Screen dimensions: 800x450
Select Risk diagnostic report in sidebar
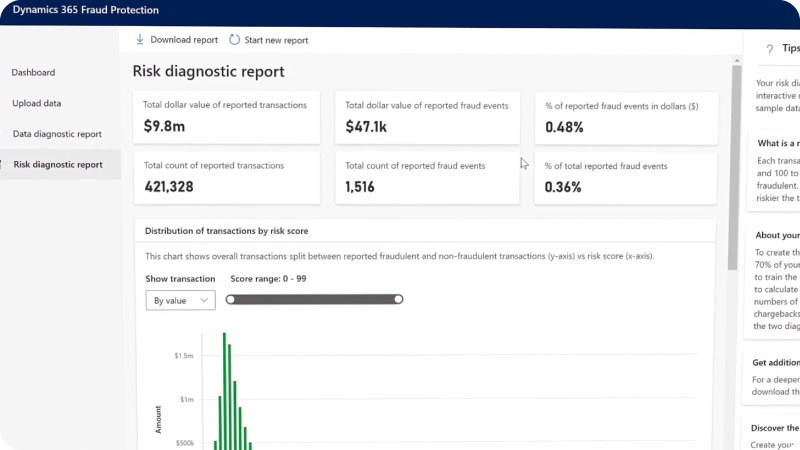(58, 165)
